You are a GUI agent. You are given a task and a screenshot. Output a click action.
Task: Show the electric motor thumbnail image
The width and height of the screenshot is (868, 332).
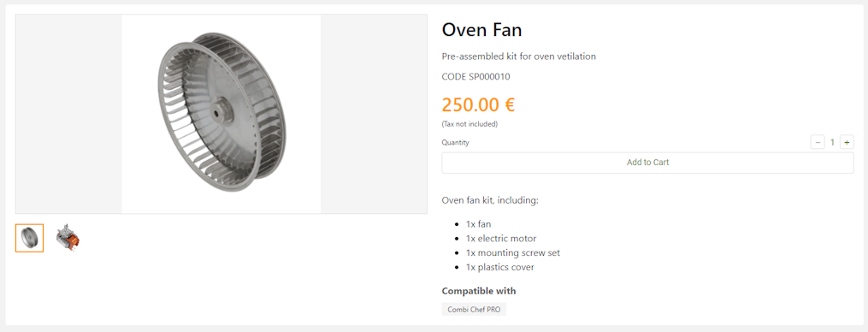pyautogui.click(x=68, y=238)
